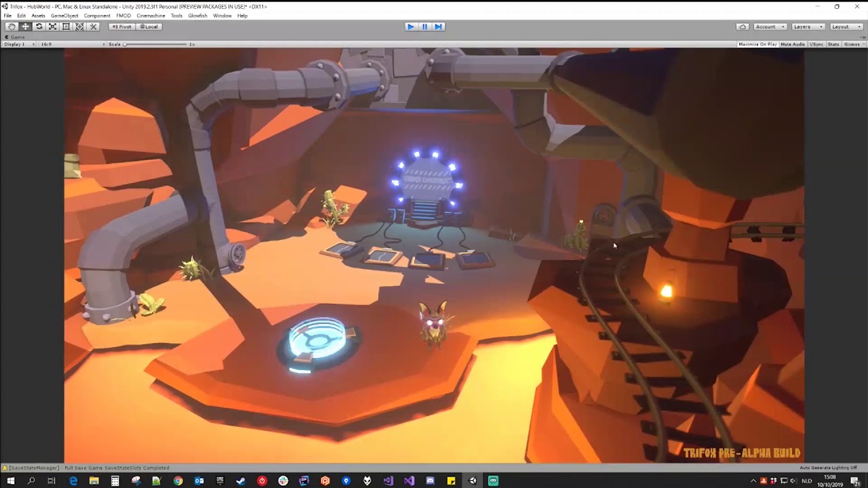Viewport: 868px width, 488px height.
Task: Toggle VSync in Game view
Action: (x=816, y=44)
